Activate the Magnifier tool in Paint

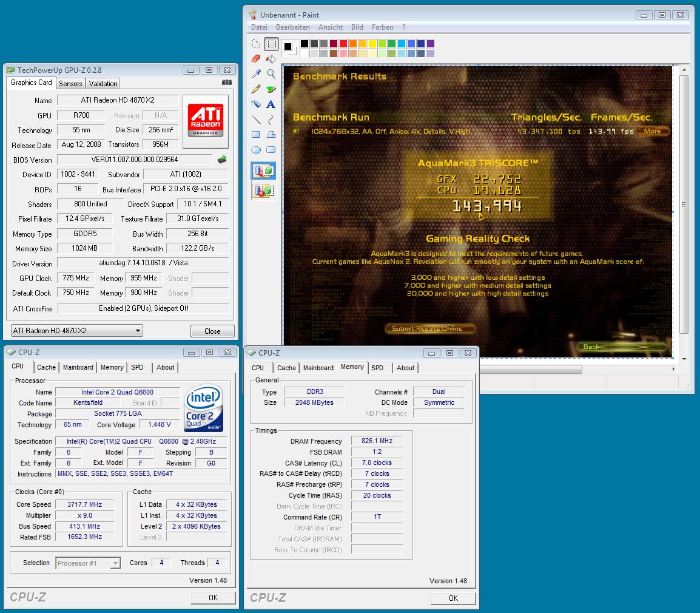tap(271, 73)
